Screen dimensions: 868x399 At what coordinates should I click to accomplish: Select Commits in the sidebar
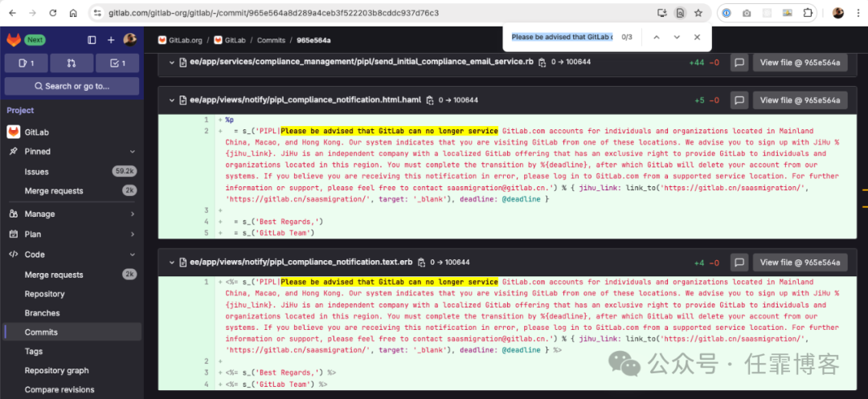(x=72, y=332)
